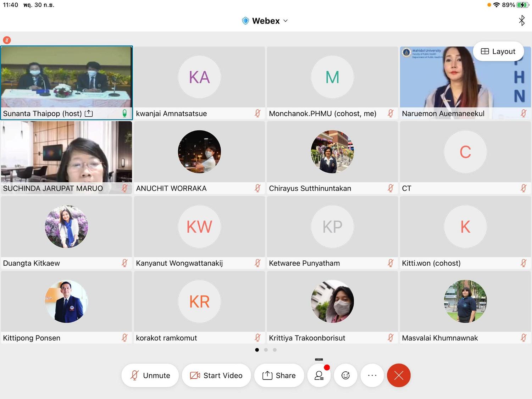Start Video from the bottom toolbar

216,375
